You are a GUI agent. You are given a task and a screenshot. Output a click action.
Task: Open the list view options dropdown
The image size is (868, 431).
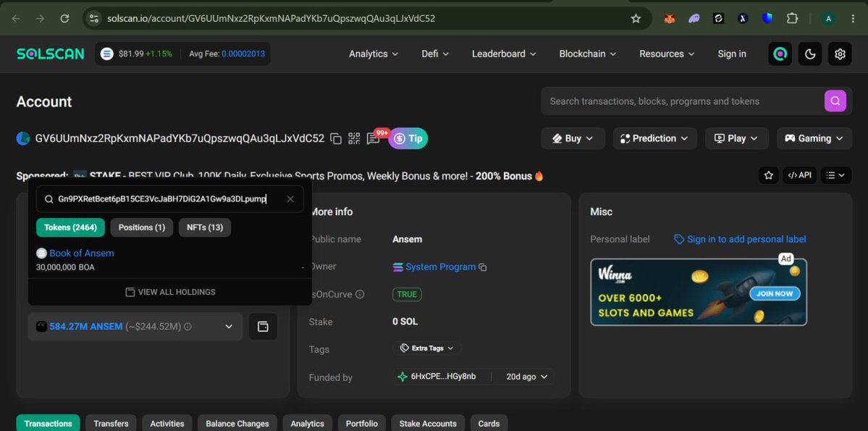click(x=836, y=175)
